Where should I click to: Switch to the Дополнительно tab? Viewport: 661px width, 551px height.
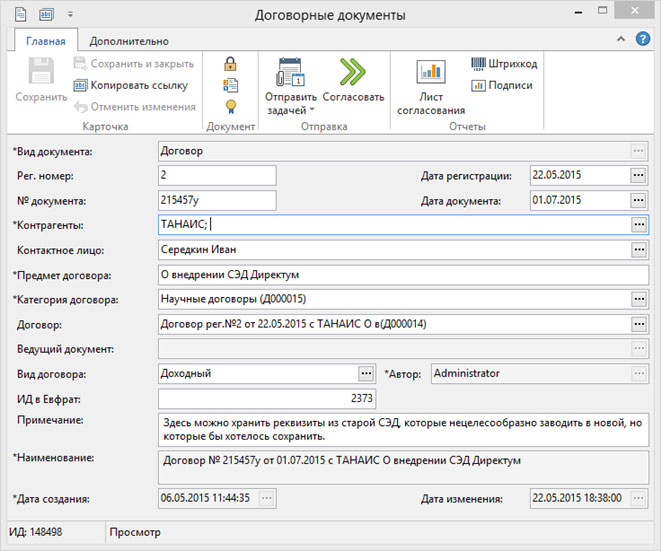[x=129, y=41]
